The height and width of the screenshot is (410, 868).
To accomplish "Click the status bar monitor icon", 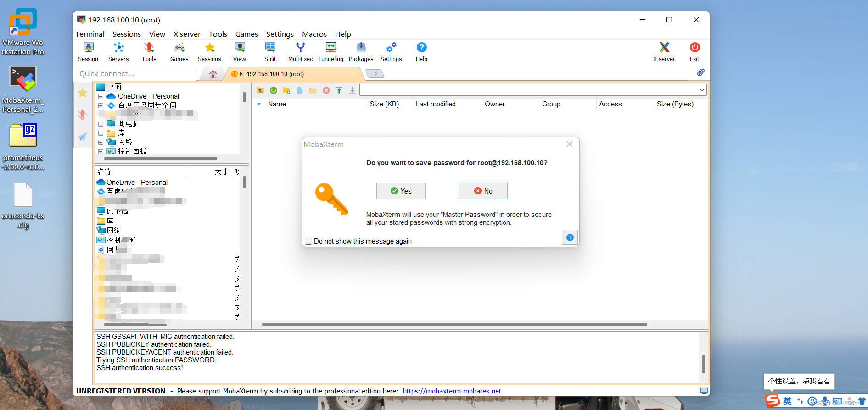I will coord(704,391).
